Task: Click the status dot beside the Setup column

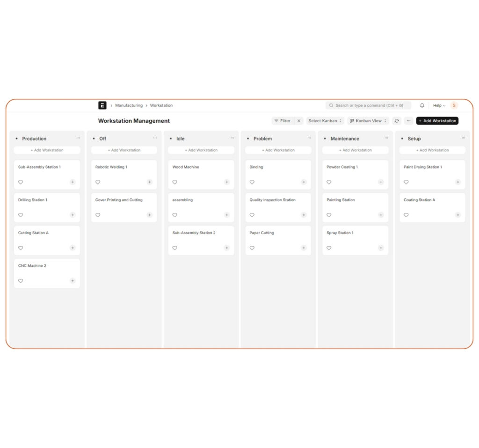Action: tap(403, 139)
